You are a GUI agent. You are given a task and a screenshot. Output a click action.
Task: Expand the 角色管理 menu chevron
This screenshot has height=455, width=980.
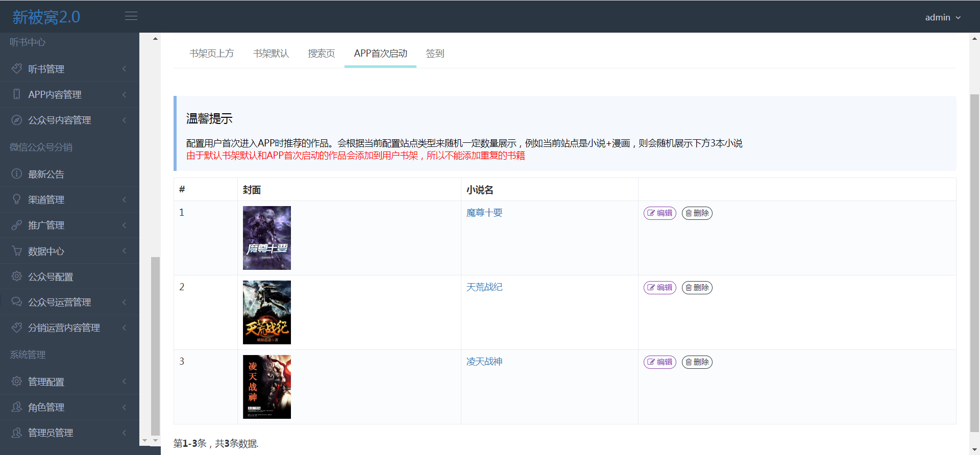pos(124,407)
